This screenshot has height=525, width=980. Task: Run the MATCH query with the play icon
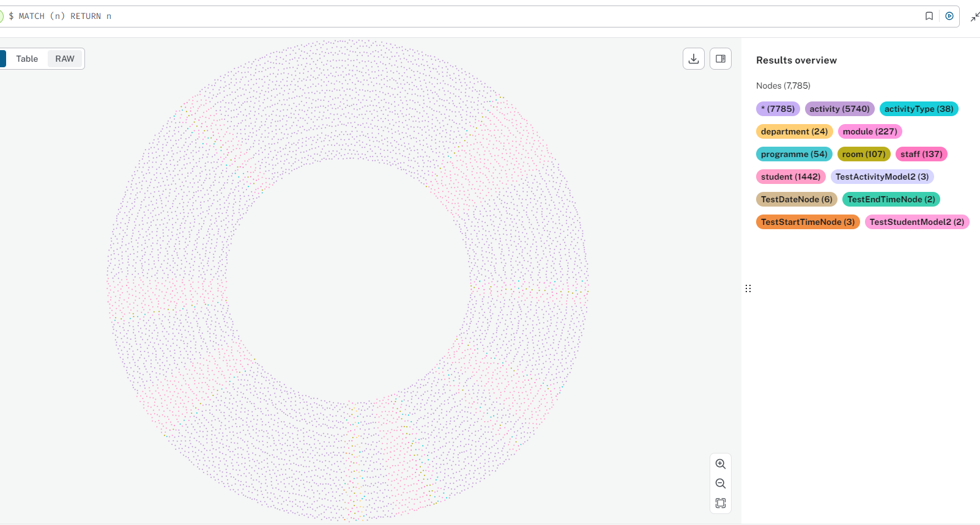point(949,16)
